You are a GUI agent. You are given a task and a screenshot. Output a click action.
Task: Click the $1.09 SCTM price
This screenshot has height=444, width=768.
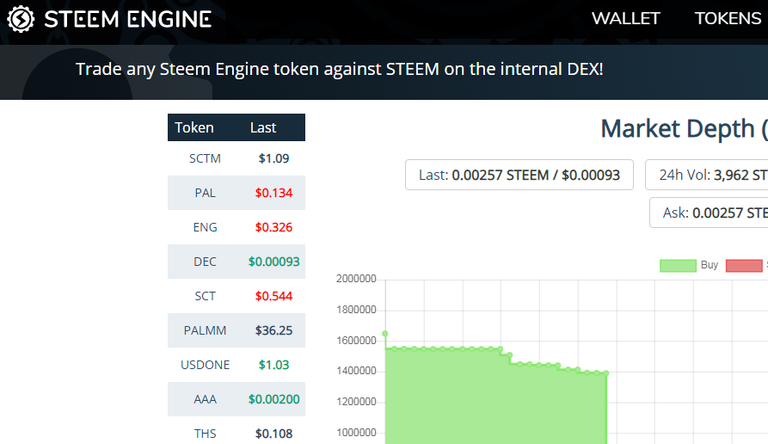[274, 158]
